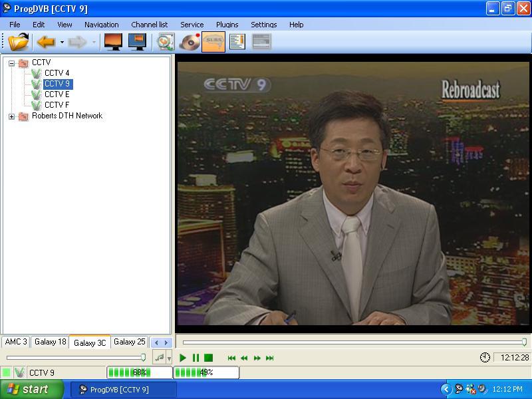The image size is (532, 399).
Task: Click the green check icon beside CCTV F
Action: pyautogui.click(x=37, y=105)
